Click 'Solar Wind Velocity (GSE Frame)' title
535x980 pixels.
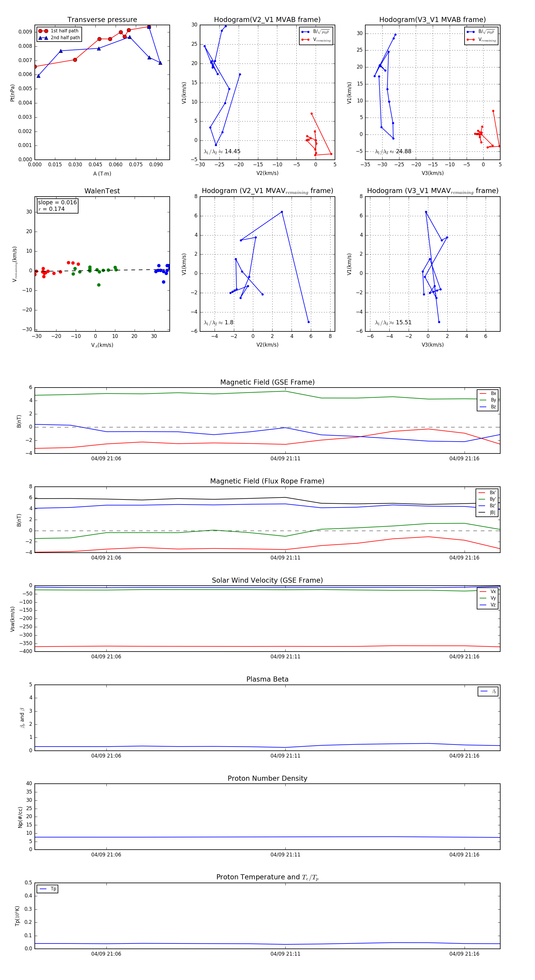coord(267,580)
